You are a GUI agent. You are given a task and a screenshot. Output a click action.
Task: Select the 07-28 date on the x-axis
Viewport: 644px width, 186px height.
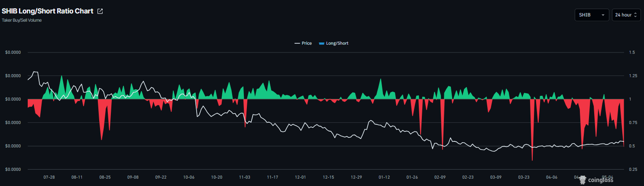pyautogui.click(x=49, y=177)
